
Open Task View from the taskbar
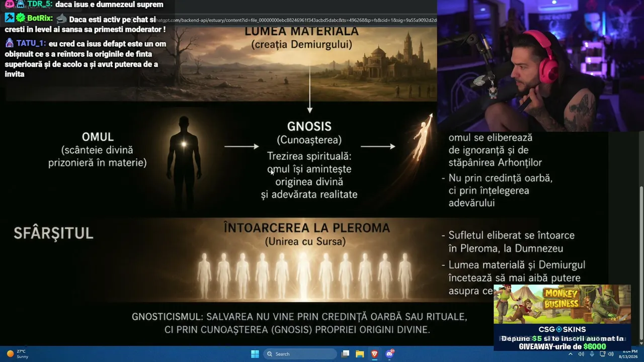(345, 354)
